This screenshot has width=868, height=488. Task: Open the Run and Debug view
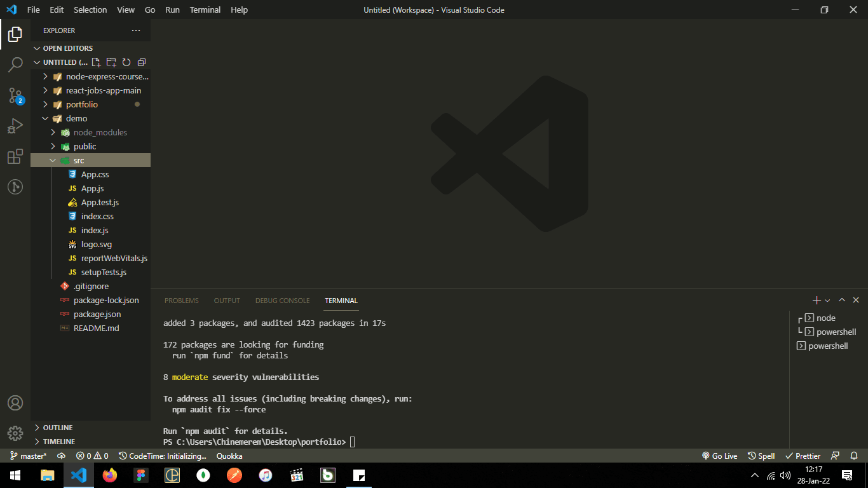(x=15, y=126)
